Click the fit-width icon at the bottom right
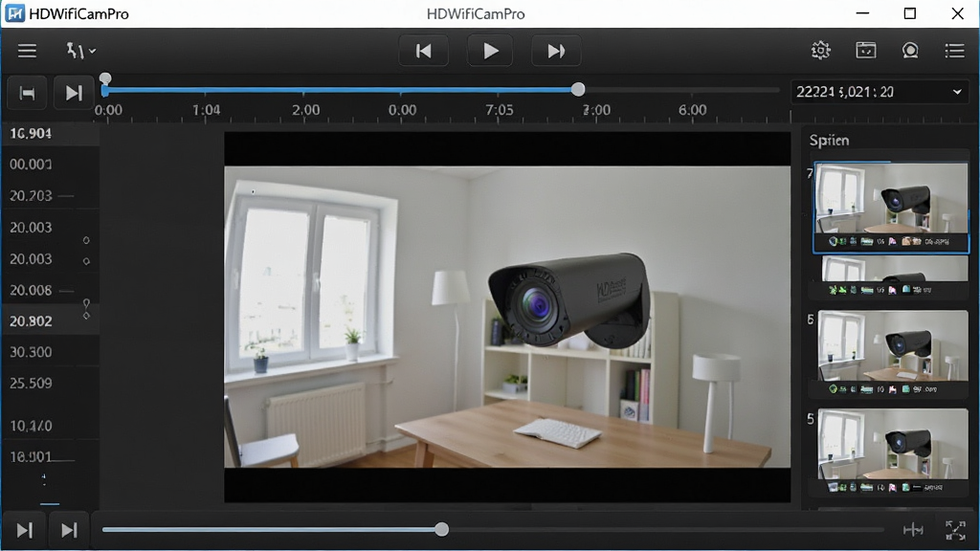 [913, 530]
